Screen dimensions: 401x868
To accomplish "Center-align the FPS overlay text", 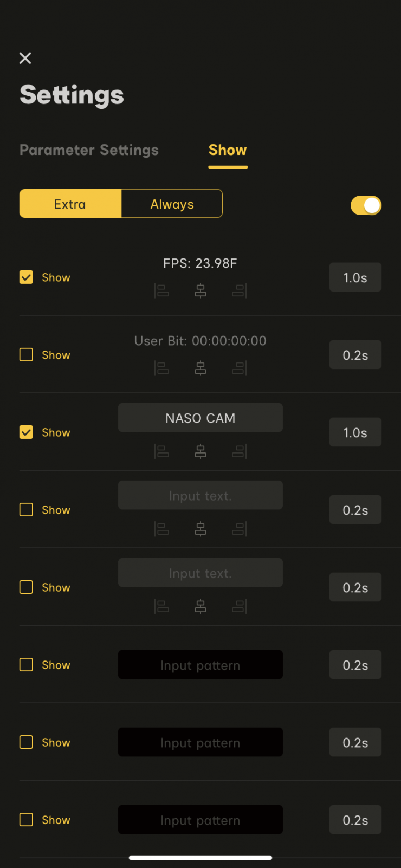I will (200, 291).
